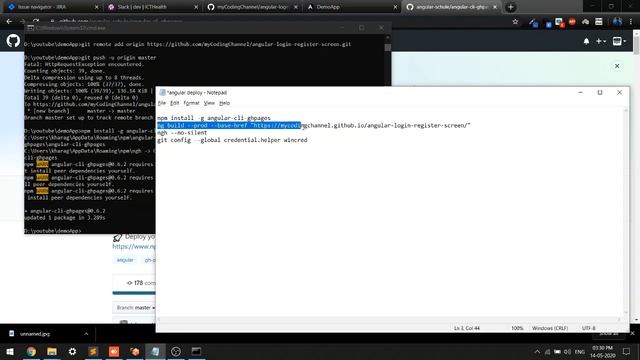
Task: Click the cmd window vertical scrollbar thumb
Action: pyautogui.click(x=387, y=47)
